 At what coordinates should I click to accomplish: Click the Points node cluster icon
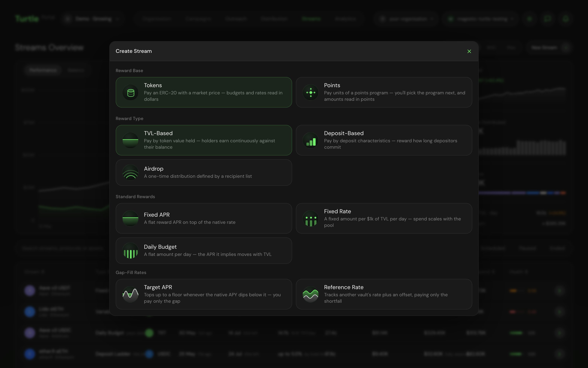311,92
